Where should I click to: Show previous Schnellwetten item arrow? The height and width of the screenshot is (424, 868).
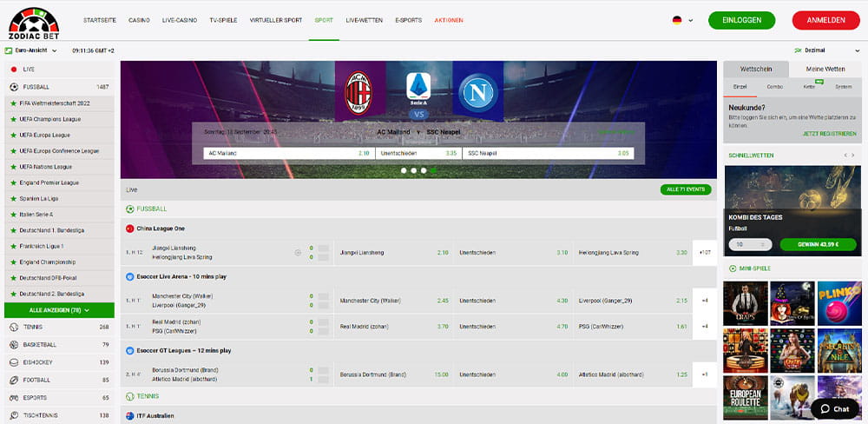click(x=845, y=156)
